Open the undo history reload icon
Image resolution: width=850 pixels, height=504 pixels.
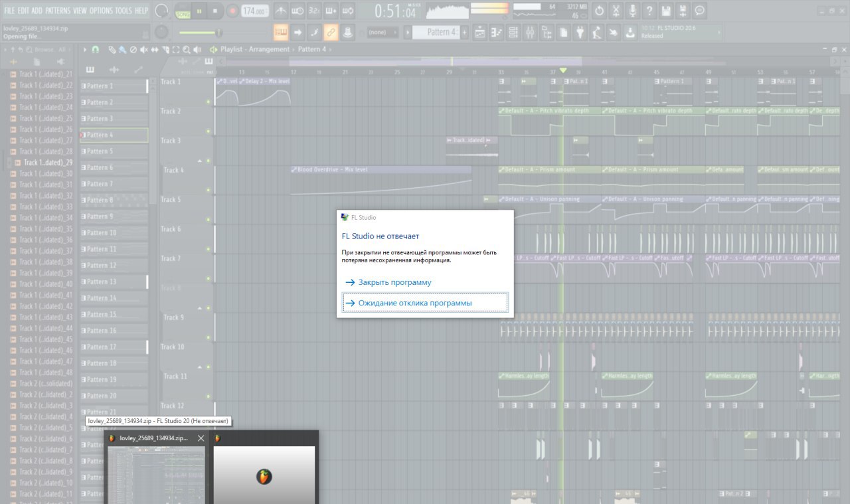[599, 11]
